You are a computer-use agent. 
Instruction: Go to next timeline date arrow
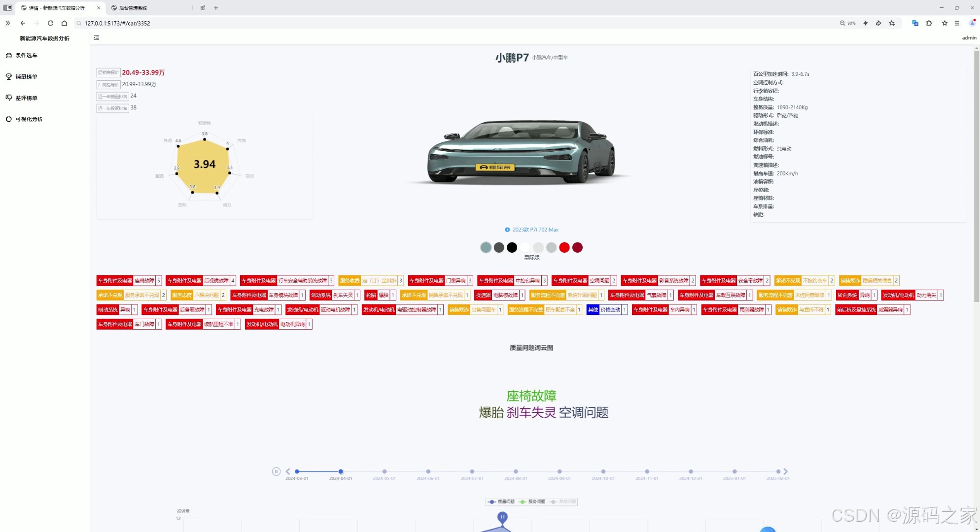click(786, 471)
